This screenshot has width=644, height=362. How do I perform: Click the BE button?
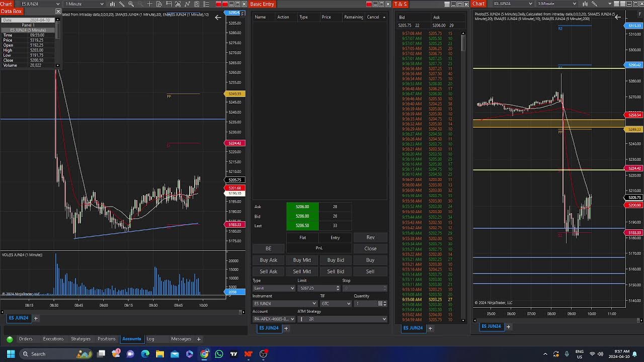point(268,248)
